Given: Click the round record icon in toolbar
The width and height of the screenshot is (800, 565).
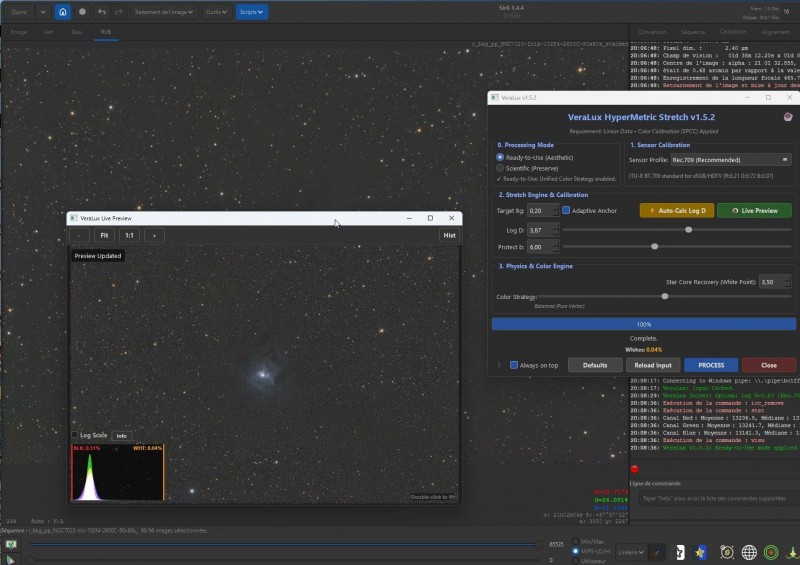Looking at the screenshot, I should pos(82,12).
